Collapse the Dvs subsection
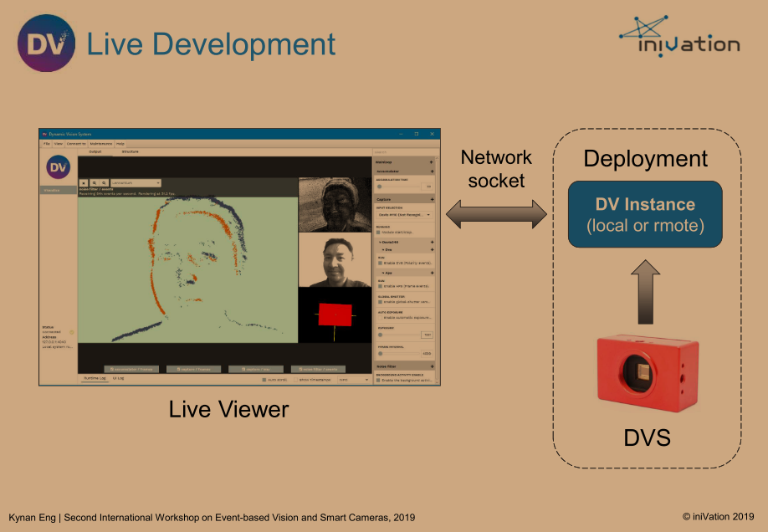The height and width of the screenshot is (532, 768). 383,250
